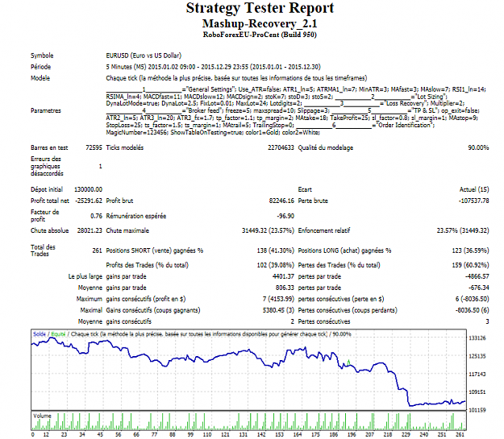Click the '101159' chart axis value

[477, 410]
